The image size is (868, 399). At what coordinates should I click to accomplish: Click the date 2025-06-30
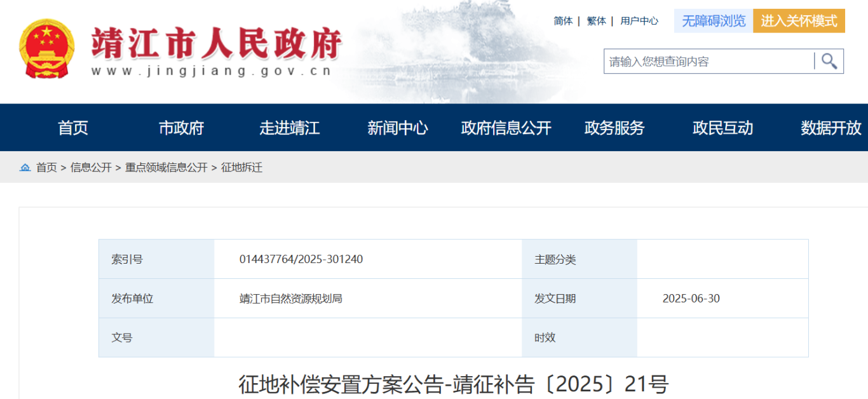click(x=691, y=299)
